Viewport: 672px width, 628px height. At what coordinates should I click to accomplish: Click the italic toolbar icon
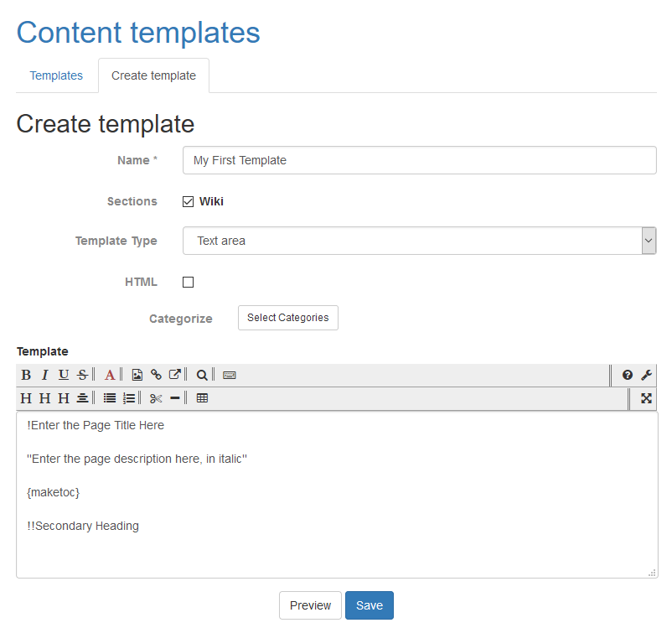click(45, 375)
